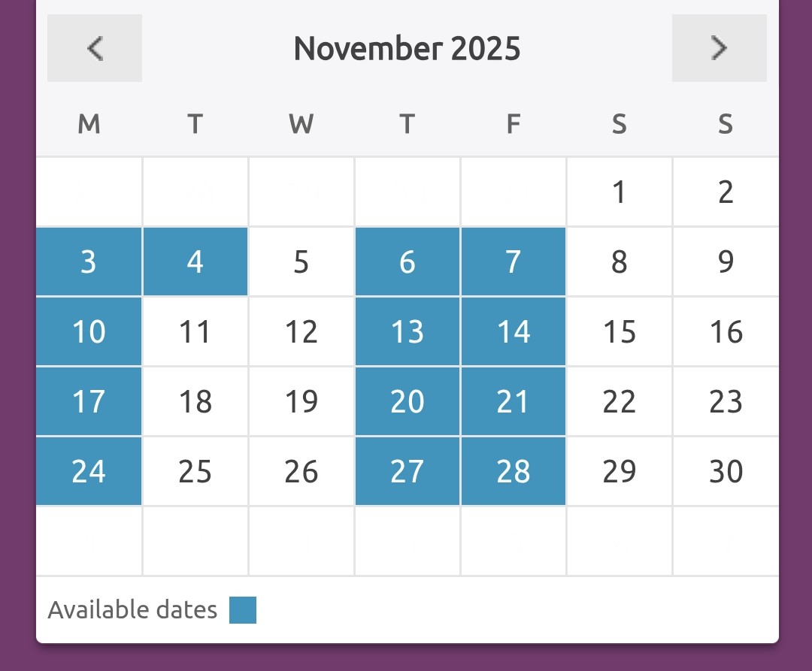The width and height of the screenshot is (812, 671).
Task: Select available date November 27
Action: click(408, 471)
